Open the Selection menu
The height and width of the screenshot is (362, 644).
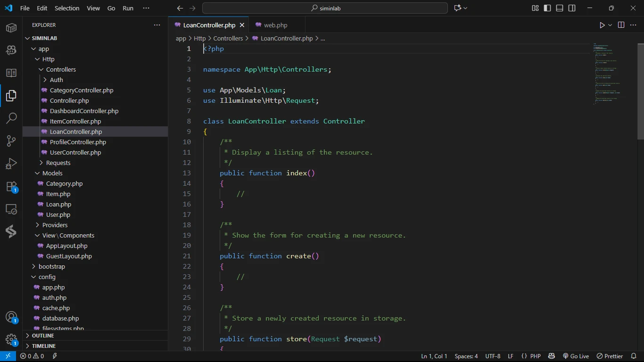pyautogui.click(x=67, y=8)
